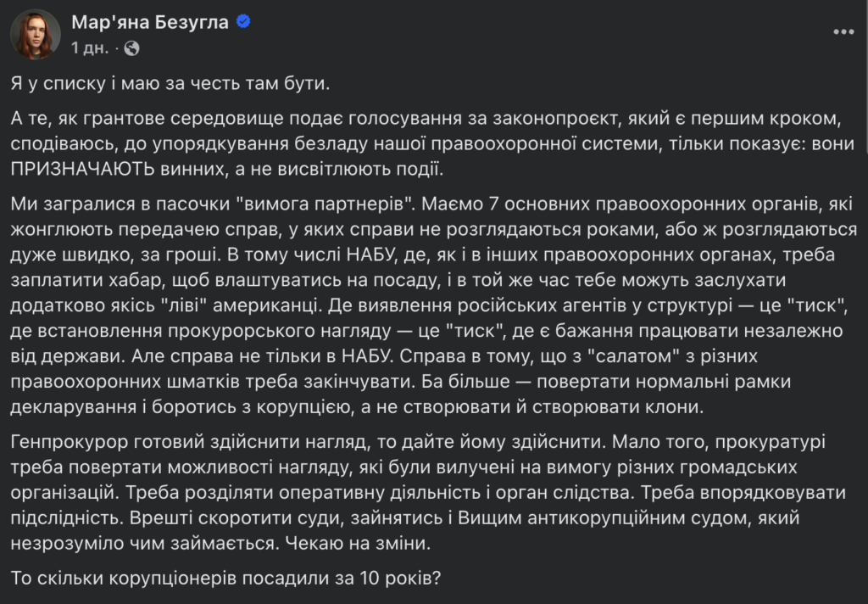Click the phrase "Ми загралися в пасочки"
This screenshot has height=604, width=868.
(120, 204)
